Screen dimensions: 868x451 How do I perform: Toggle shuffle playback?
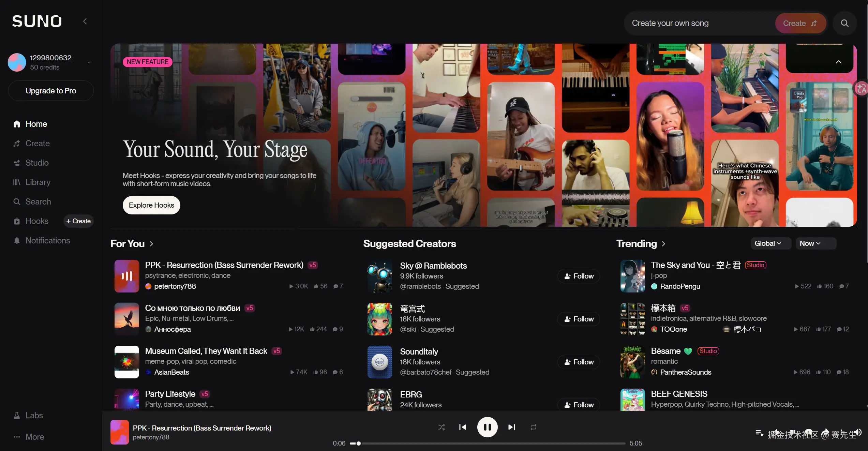pos(442,427)
